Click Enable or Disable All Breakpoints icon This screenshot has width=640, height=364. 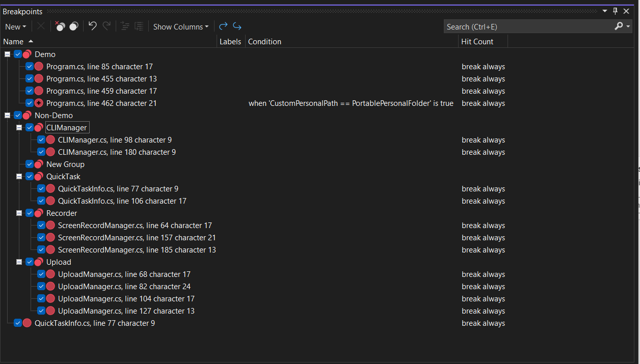coord(74,26)
